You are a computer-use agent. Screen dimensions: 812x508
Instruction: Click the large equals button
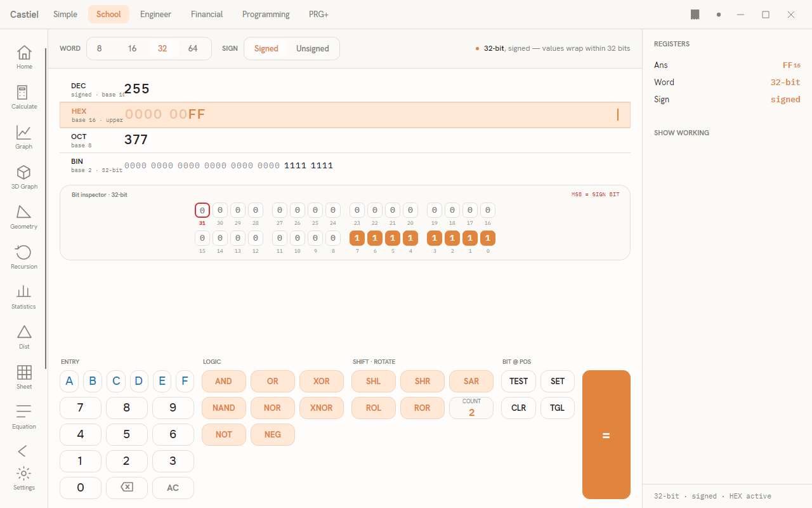(606, 435)
